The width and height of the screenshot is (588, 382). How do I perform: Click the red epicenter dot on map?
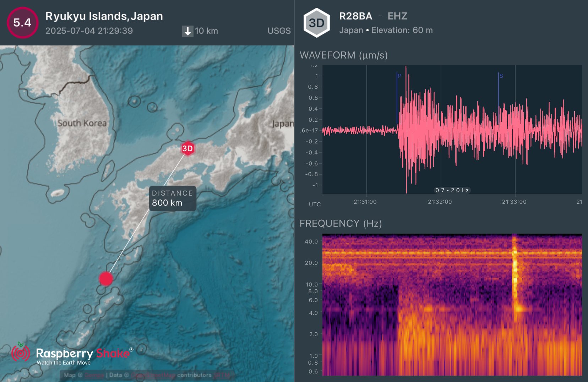[x=106, y=279]
